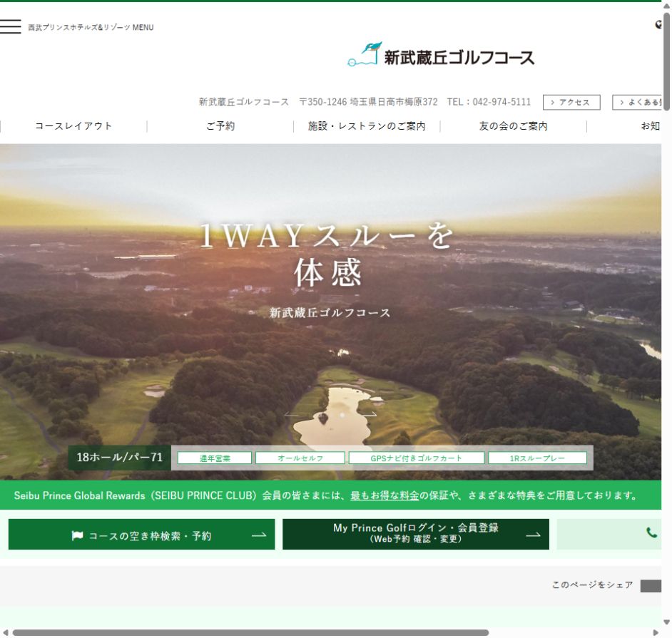672x638 pixels.
Task: Show the previous hero slide arrow
Action: 292,414
